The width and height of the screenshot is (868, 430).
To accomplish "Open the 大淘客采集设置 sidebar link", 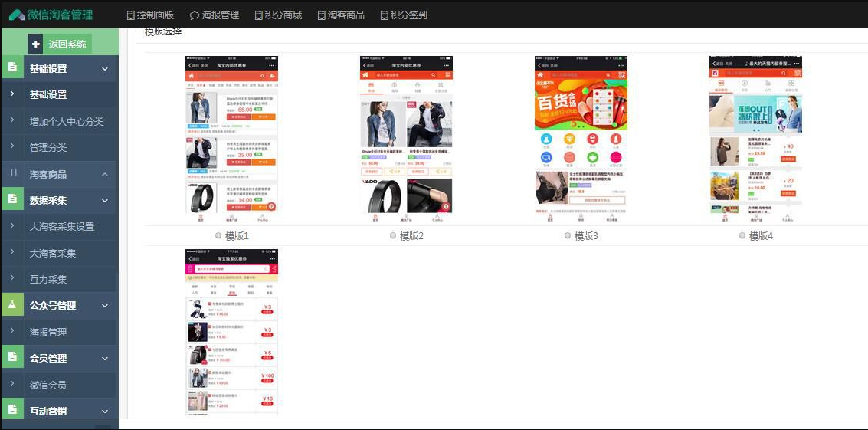I will pos(62,227).
